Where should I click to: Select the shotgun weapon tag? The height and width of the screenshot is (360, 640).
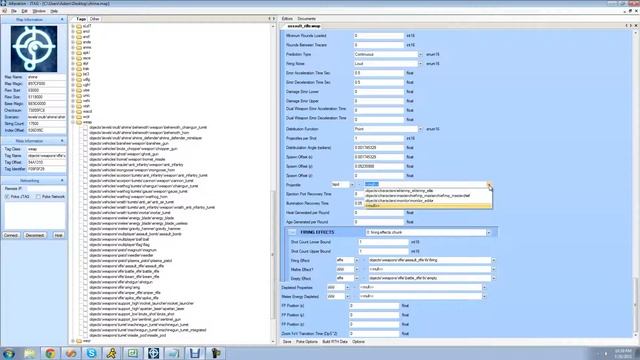point(121,282)
